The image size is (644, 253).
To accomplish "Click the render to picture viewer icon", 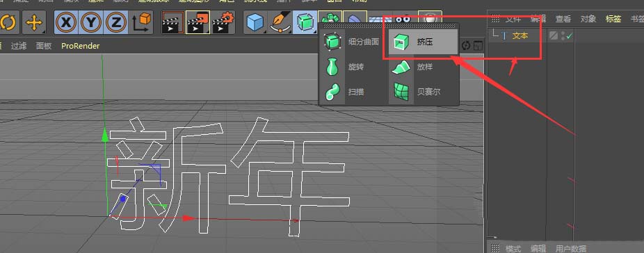I will tap(198, 22).
